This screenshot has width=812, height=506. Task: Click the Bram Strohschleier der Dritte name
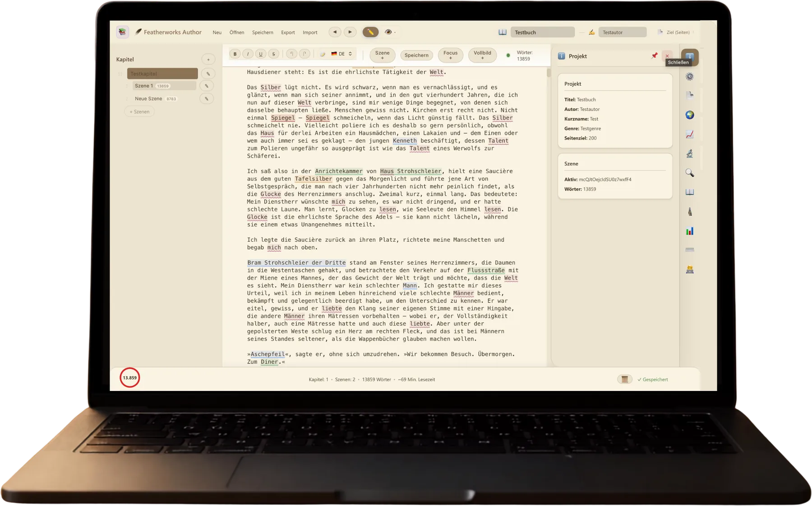tap(296, 263)
